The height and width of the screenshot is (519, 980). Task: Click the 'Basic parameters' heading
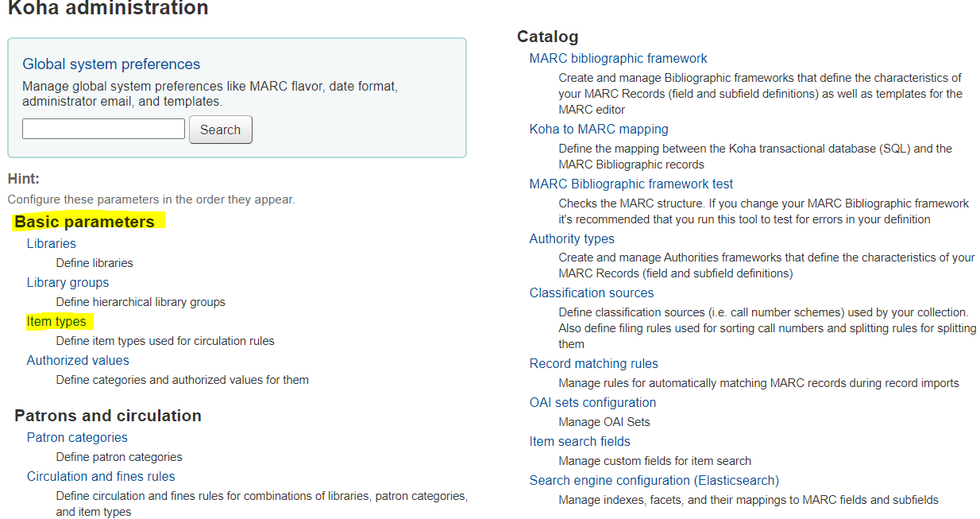coord(85,221)
